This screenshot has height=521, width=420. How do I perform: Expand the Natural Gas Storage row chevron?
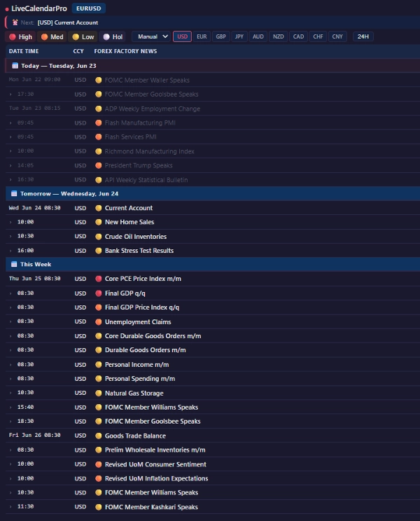(x=10, y=393)
